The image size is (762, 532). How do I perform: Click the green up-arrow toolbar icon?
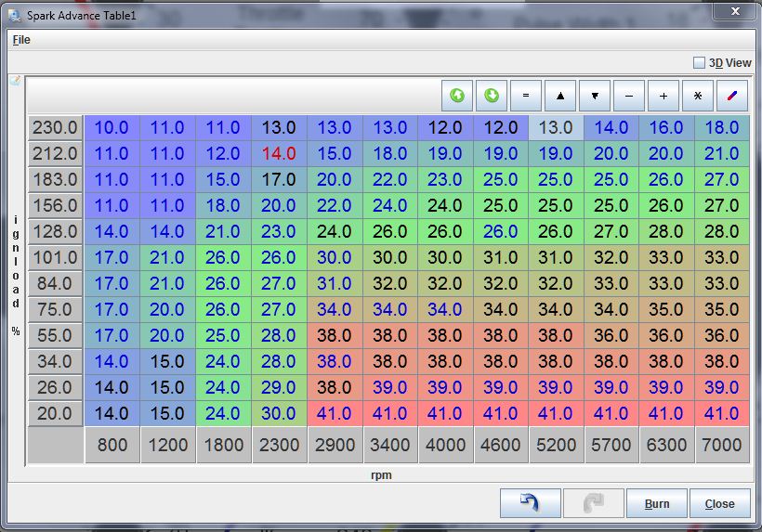pyautogui.click(x=457, y=96)
